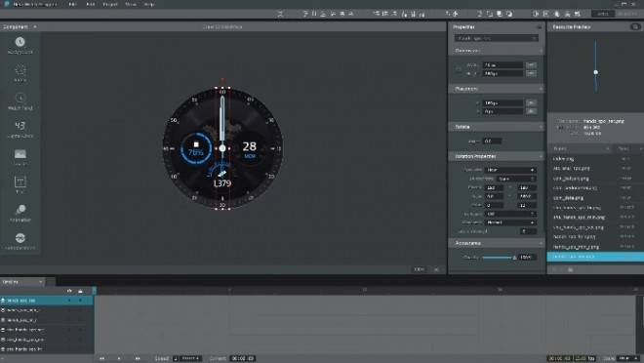Open the Help menu
The height and width of the screenshot is (363, 644).
point(149,4)
